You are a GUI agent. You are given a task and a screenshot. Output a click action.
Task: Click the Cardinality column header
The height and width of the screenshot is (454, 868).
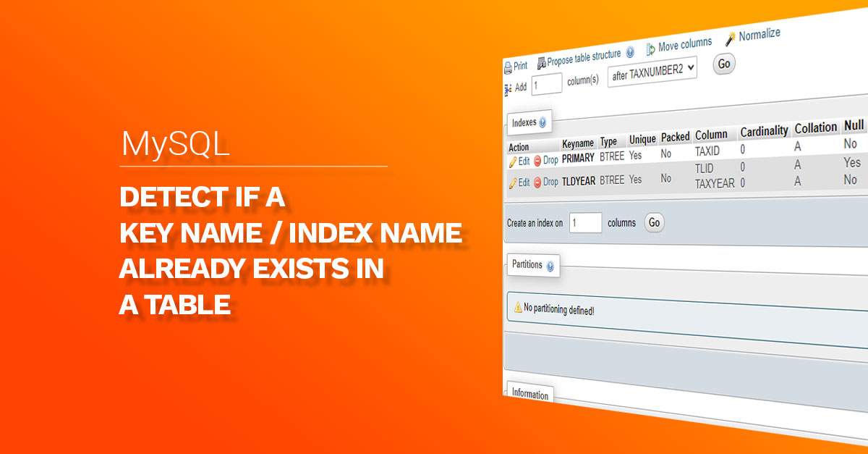[x=764, y=131]
